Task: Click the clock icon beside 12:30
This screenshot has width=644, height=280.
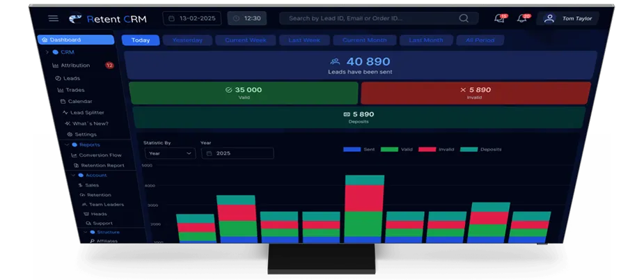Action: 236,19
